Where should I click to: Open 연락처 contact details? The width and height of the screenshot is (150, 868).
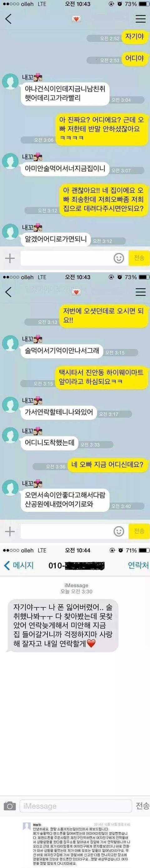138,565
